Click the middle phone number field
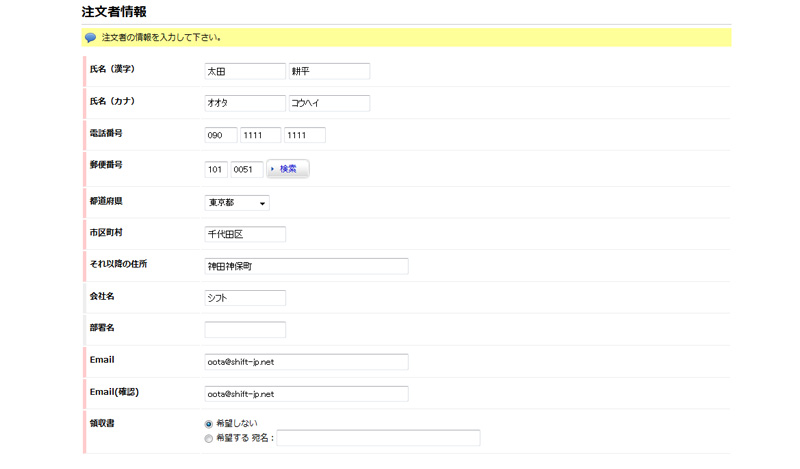The image size is (800, 469). click(x=260, y=135)
